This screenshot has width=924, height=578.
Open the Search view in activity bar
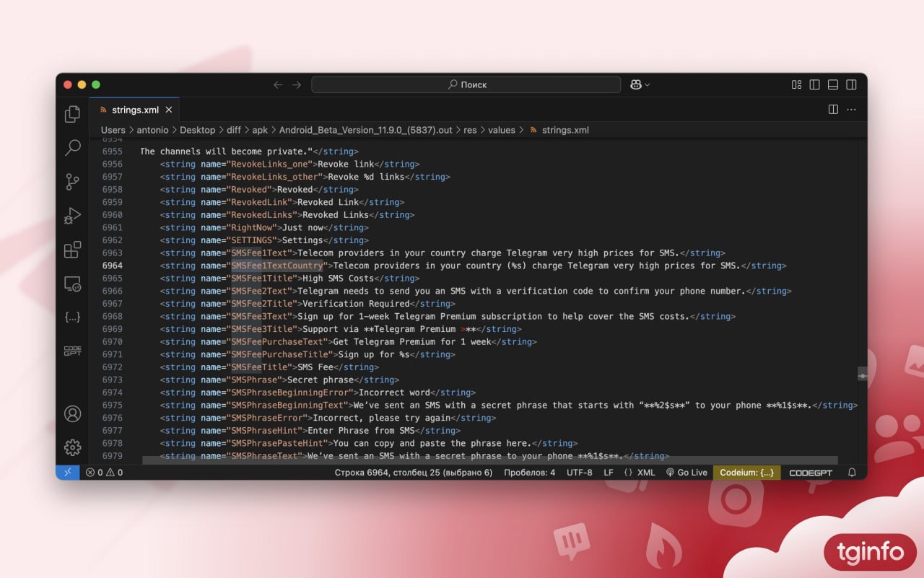pyautogui.click(x=72, y=148)
